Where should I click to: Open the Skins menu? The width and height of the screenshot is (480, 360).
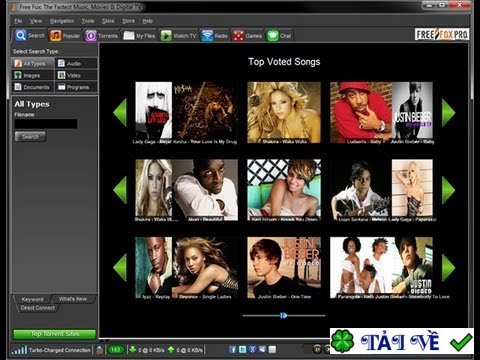pyautogui.click(x=108, y=21)
